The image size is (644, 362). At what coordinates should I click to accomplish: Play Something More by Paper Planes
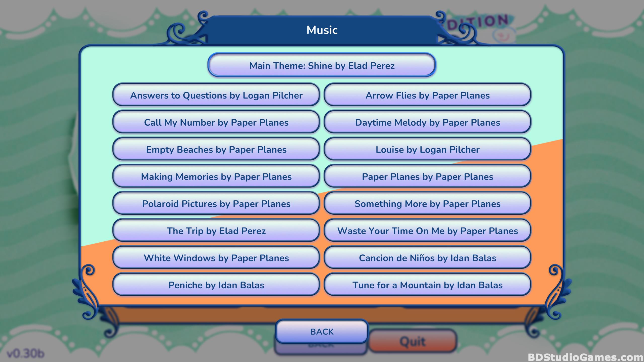(428, 203)
